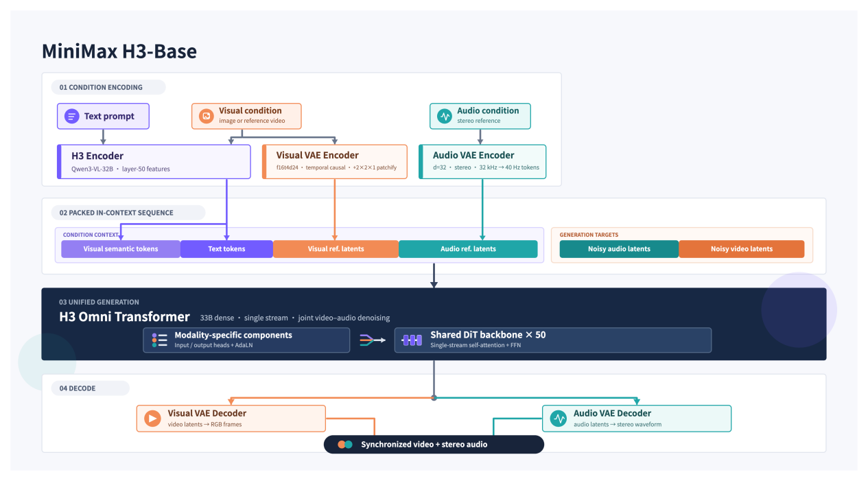The width and height of the screenshot is (868, 481).
Task: Click the Visual VAE Decoder play icon
Action: [x=152, y=418]
